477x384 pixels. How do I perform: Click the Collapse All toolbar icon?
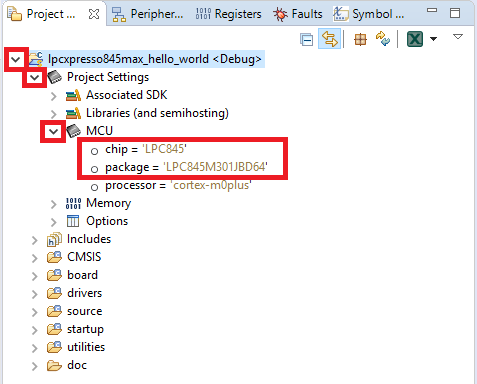[306, 40]
